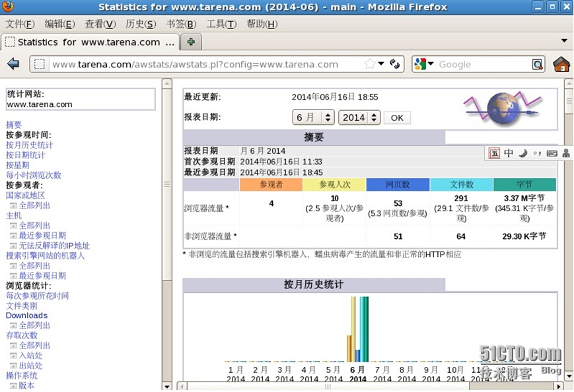Click the orange 参观者 column header
The height and width of the screenshot is (392, 574).
[271, 185]
